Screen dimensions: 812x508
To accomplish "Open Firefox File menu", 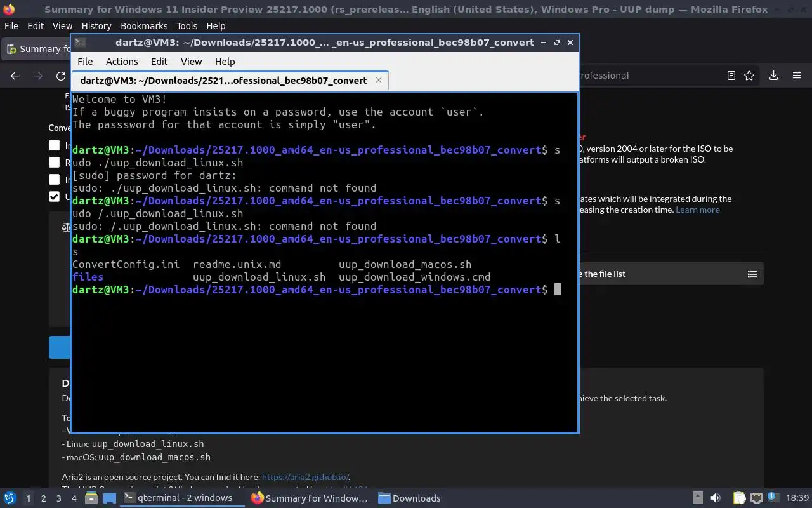I will (11, 26).
